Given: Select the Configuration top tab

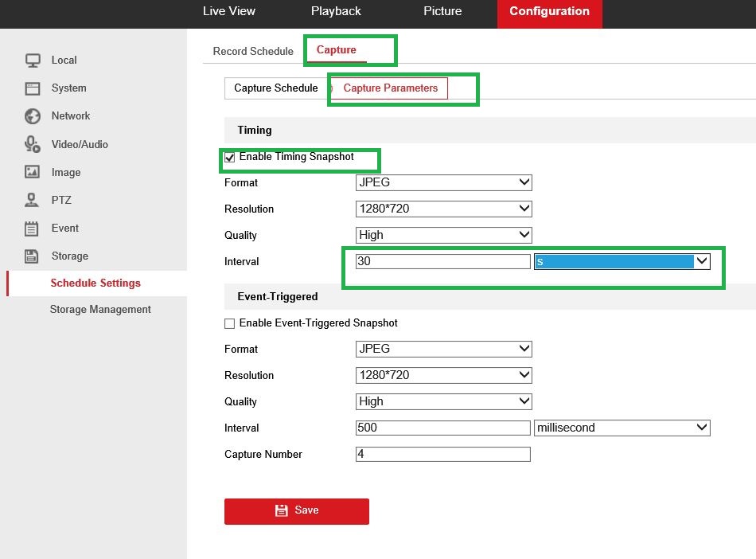Looking at the screenshot, I should click(x=550, y=14).
